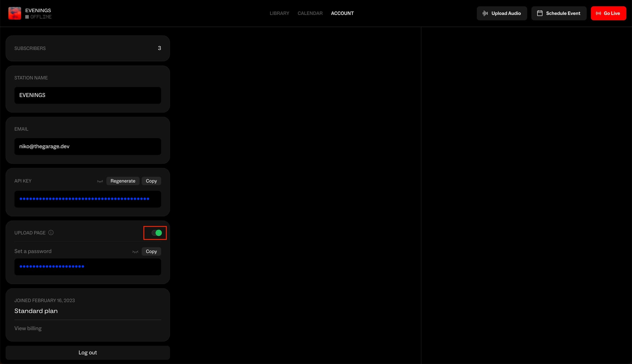Click the broadcast icon in Go Live

(598, 13)
